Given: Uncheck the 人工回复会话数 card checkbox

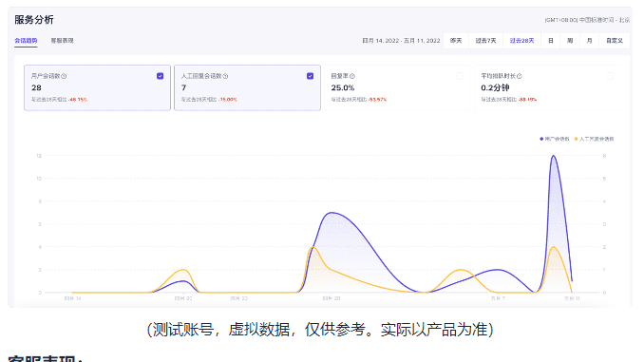Looking at the screenshot, I should click(310, 76).
